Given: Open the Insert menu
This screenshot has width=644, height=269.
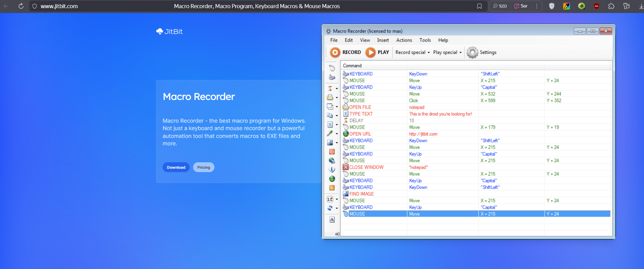Looking at the screenshot, I should click(x=383, y=40).
